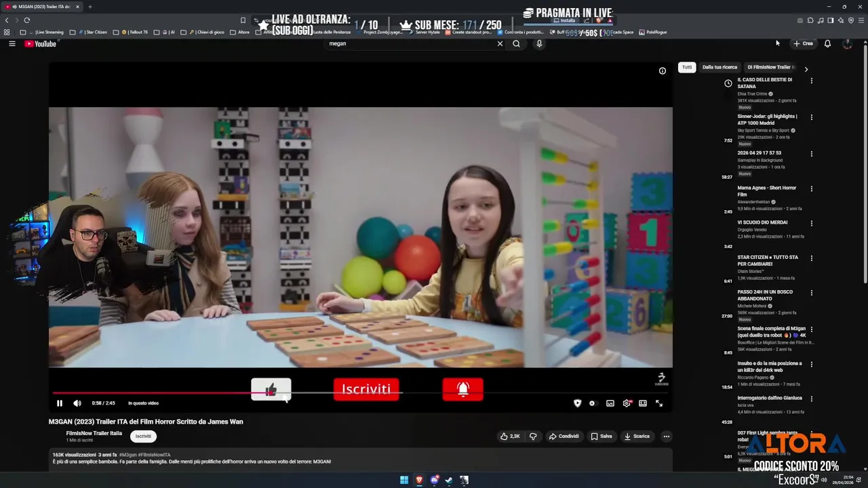Screen dimensions: 868x488
Task: Open options for 2026 04 29 17 57 53
Action: pyautogui.click(x=811, y=154)
